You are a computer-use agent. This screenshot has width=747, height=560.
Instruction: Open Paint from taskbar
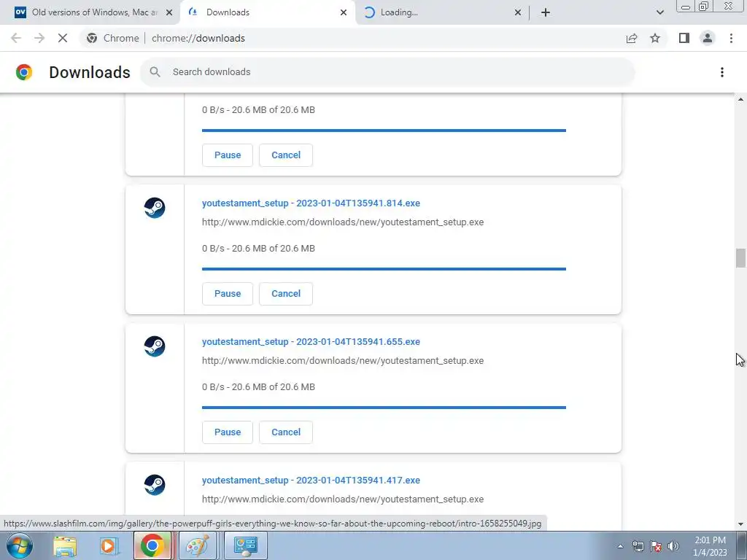pyautogui.click(x=197, y=545)
